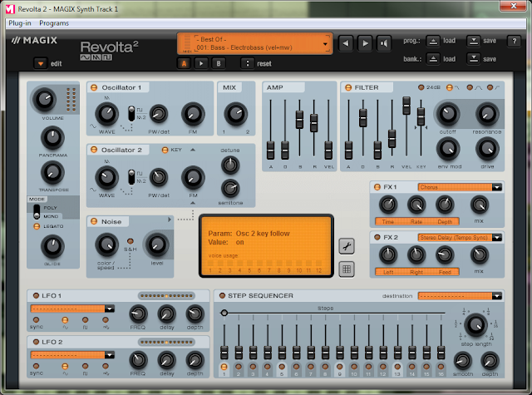The height and width of the screenshot is (395, 532).
Task: Open the question mark help button
Action: click(514, 41)
